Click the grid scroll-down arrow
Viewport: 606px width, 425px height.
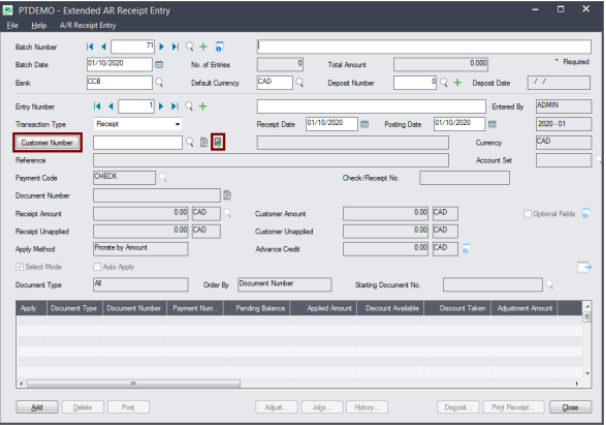click(587, 373)
